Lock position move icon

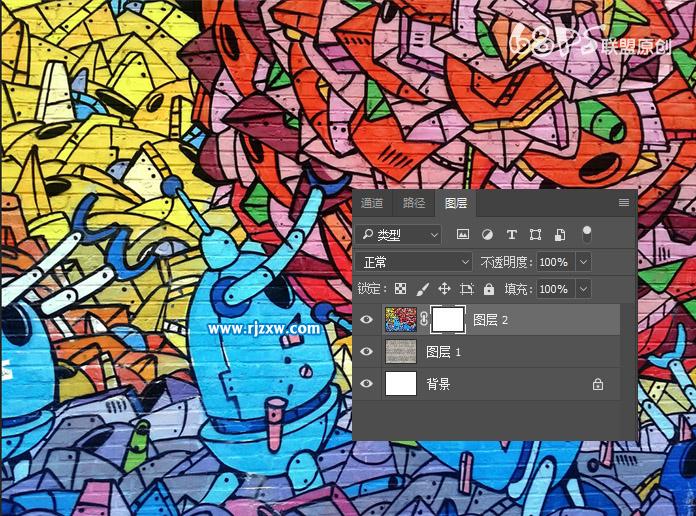[444, 289]
